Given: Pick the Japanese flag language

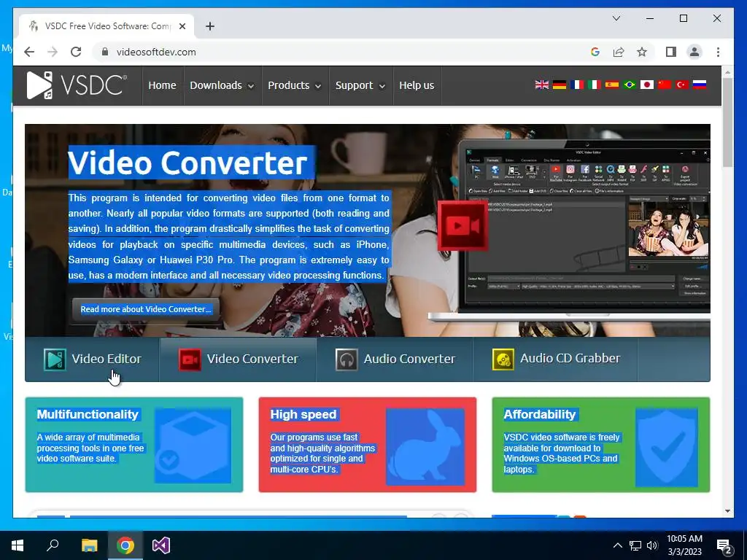Looking at the screenshot, I should coord(647,85).
